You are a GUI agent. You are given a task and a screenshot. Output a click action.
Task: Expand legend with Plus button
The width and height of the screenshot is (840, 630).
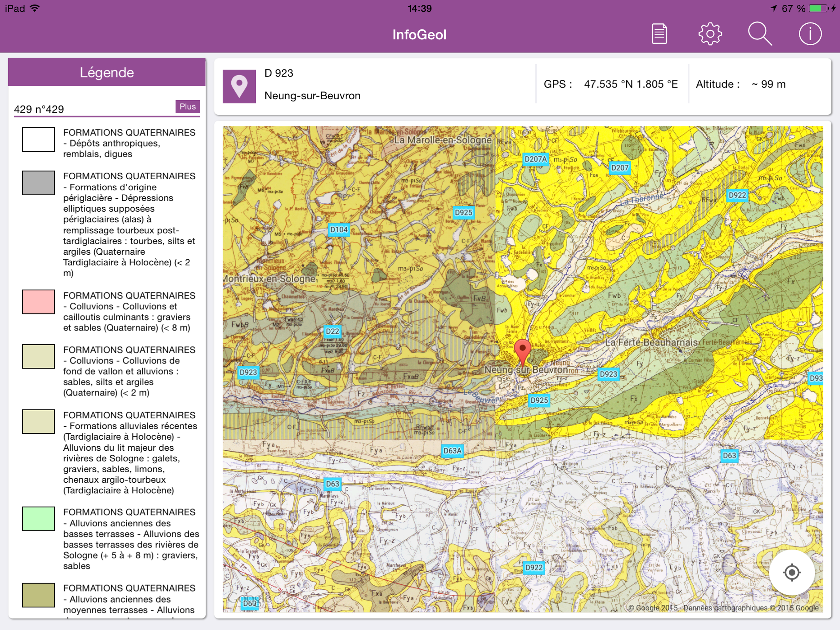pos(188,106)
